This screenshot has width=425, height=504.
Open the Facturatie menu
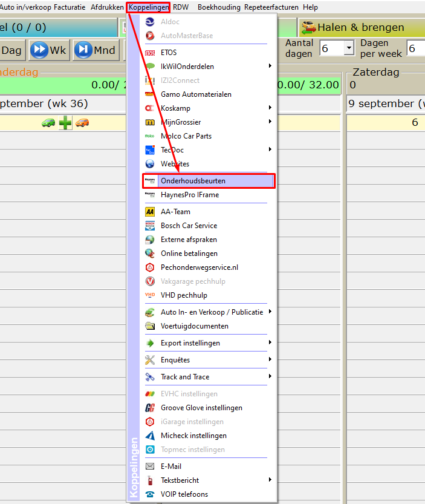[70, 7]
